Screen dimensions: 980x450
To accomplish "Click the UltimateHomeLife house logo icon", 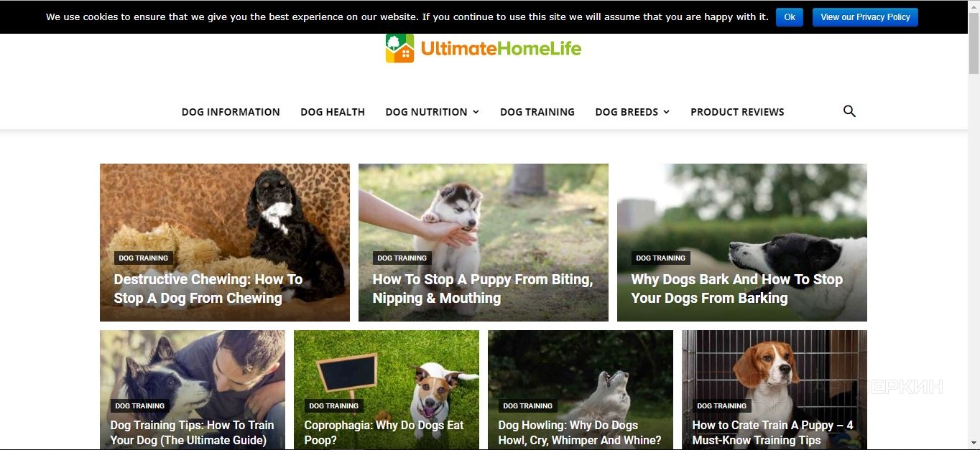I will pyautogui.click(x=399, y=48).
